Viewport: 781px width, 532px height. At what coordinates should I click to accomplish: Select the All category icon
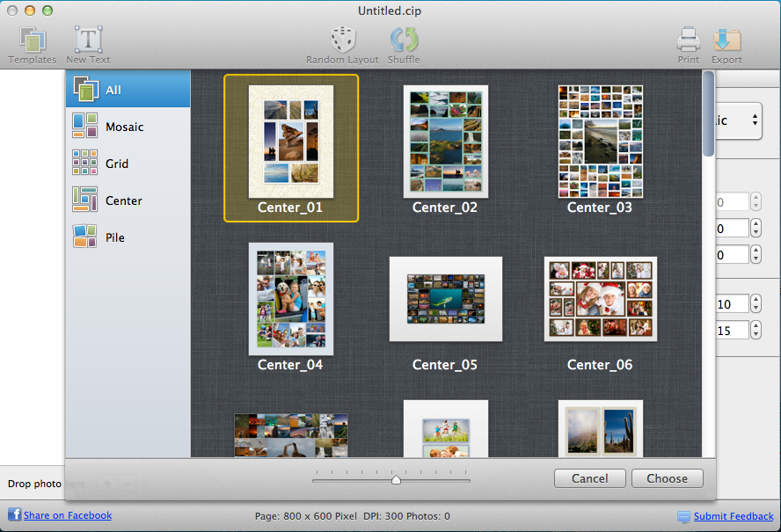pos(85,89)
